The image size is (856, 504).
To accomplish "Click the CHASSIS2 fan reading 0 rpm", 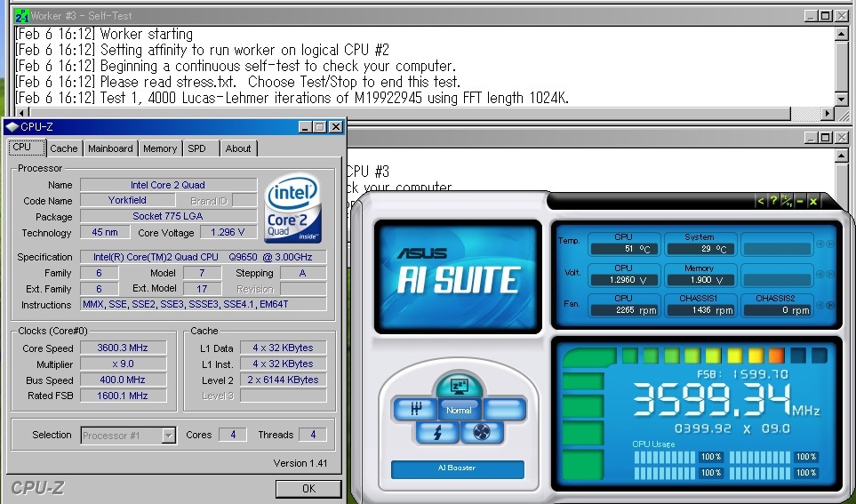I will pos(777,310).
